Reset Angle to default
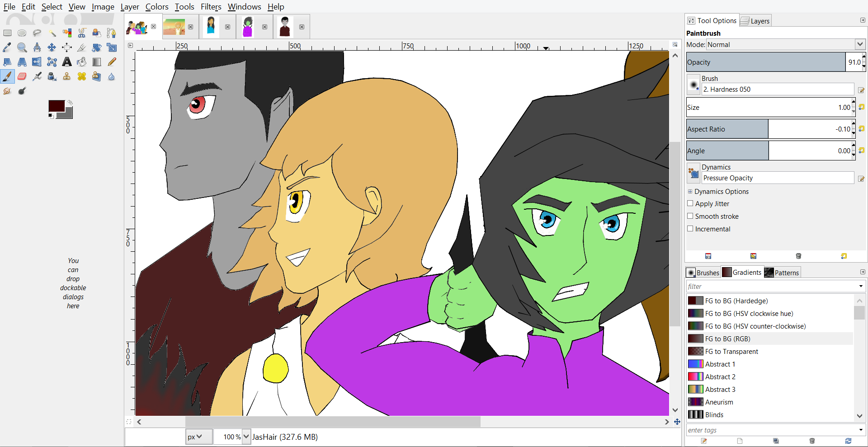 [x=862, y=151]
